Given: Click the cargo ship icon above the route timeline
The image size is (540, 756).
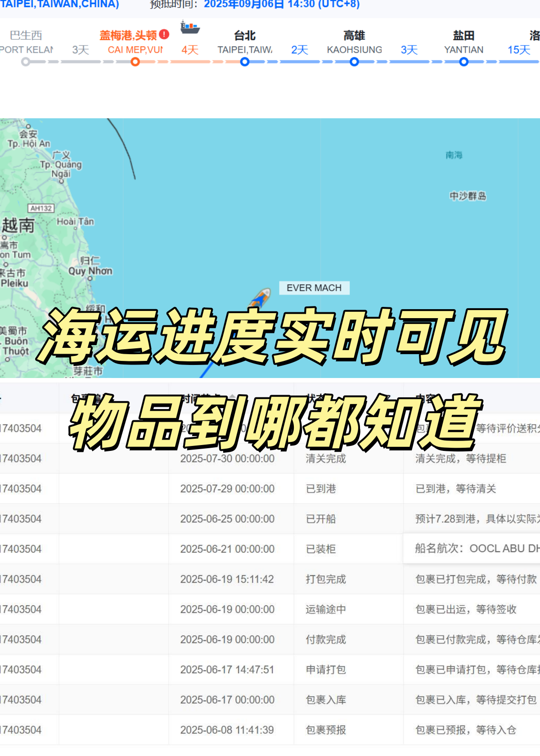Looking at the screenshot, I should tap(189, 27).
